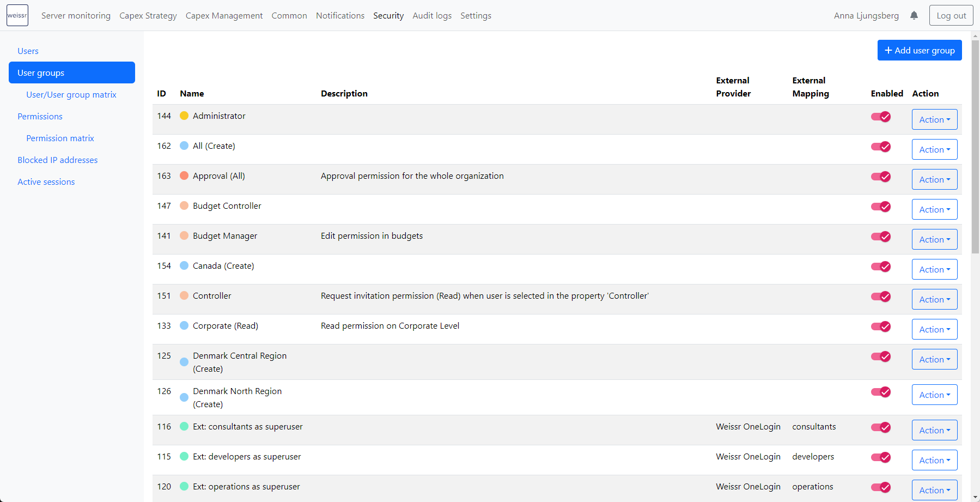Click the blue dot beside Canada (Create)
This screenshot has height=502, width=980.
184,265
